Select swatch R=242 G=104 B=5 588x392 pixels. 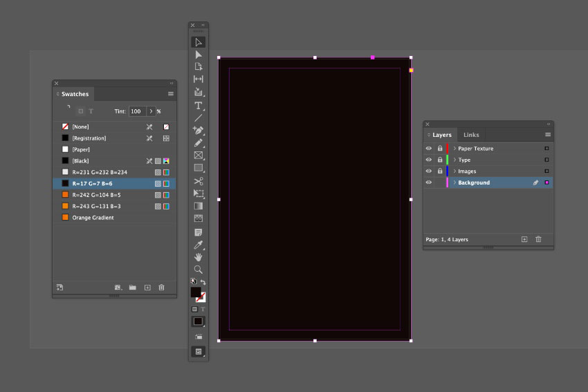[114, 195]
